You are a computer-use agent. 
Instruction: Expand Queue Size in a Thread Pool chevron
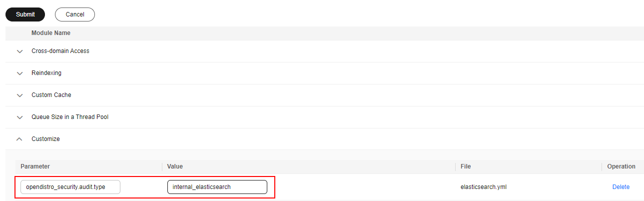coord(20,117)
